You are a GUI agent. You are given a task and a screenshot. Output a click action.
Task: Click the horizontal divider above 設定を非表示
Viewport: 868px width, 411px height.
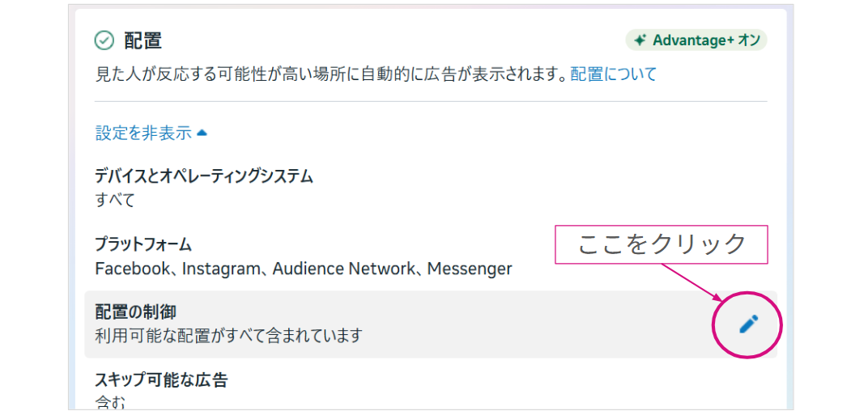(x=430, y=102)
